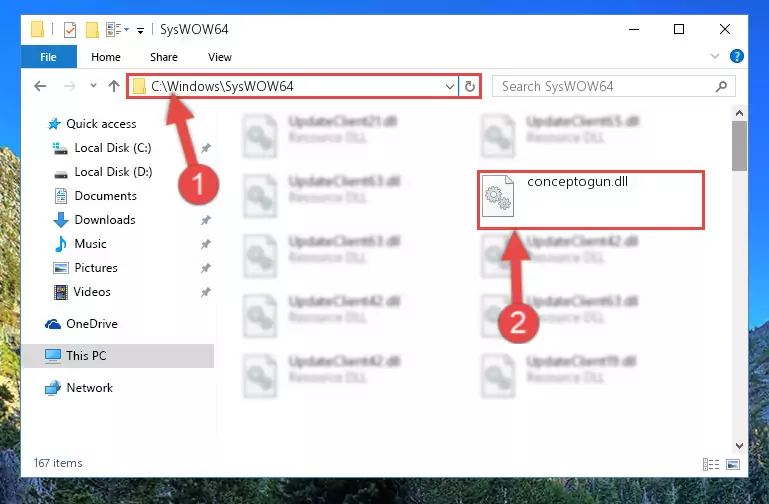This screenshot has height=504, width=769.
Task: Open Documents in navigation pane
Action: [x=105, y=196]
